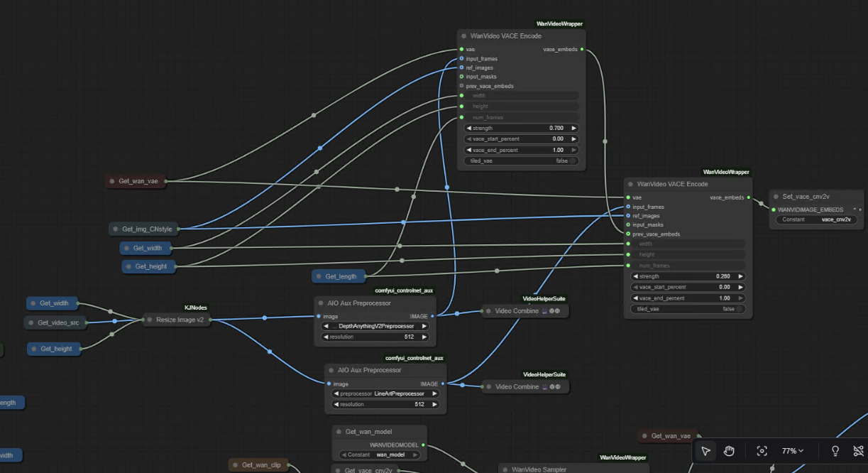
Task: Increase the strength 0.260 value with right arrow
Action: [x=741, y=276]
